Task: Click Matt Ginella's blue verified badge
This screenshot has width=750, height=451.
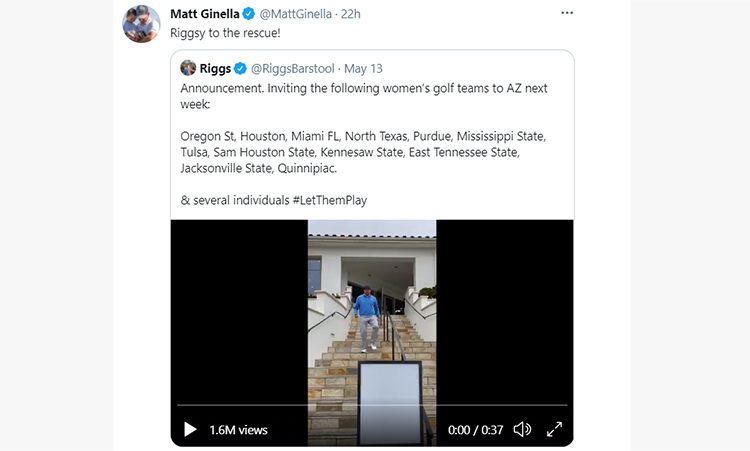Action: pos(249,14)
